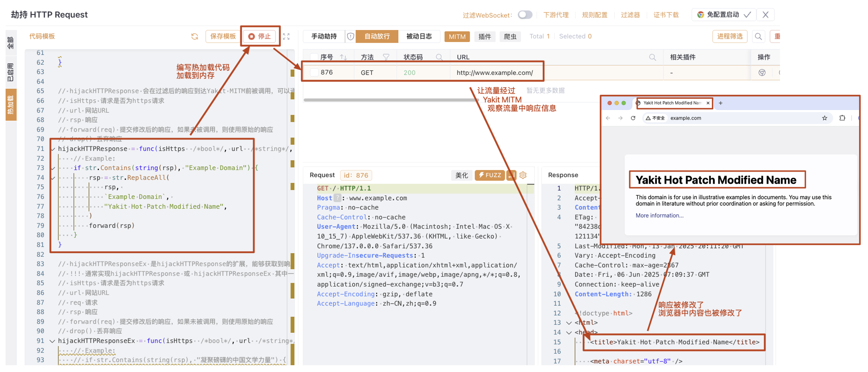This screenshot has height=372, width=868.
Task: Refresh the code template with circular arrows icon
Action: point(195,36)
